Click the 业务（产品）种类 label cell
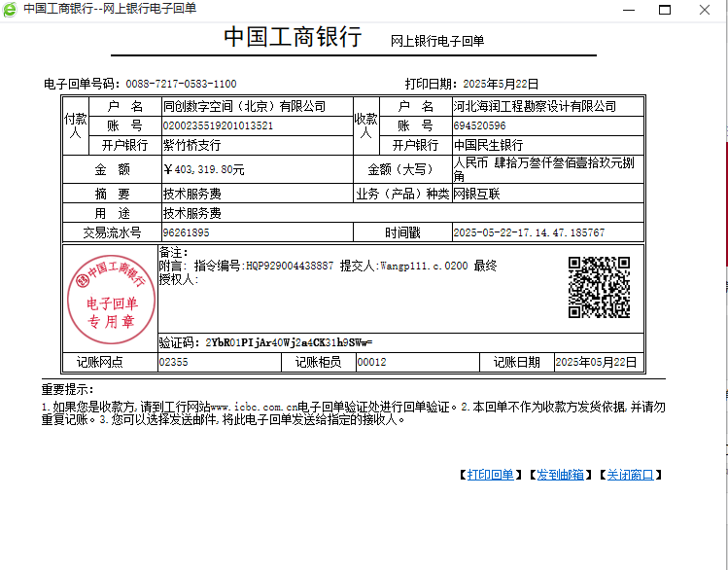Viewport: 728px width, 570px height. coord(402,194)
